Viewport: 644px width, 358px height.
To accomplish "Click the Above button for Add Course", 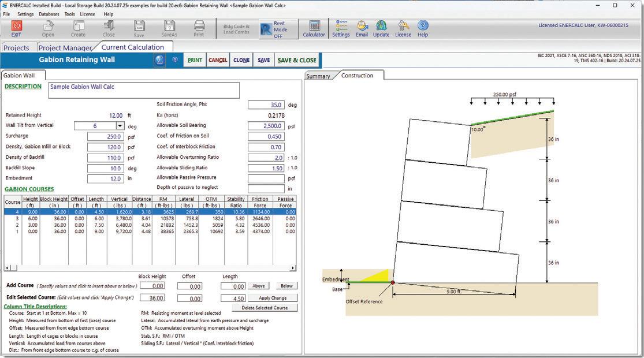I will pyautogui.click(x=259, y=286).
